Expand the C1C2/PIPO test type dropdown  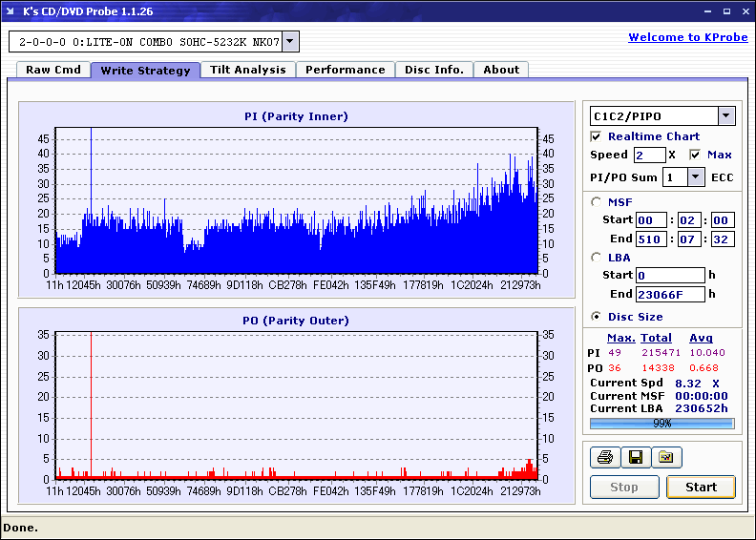726,116
